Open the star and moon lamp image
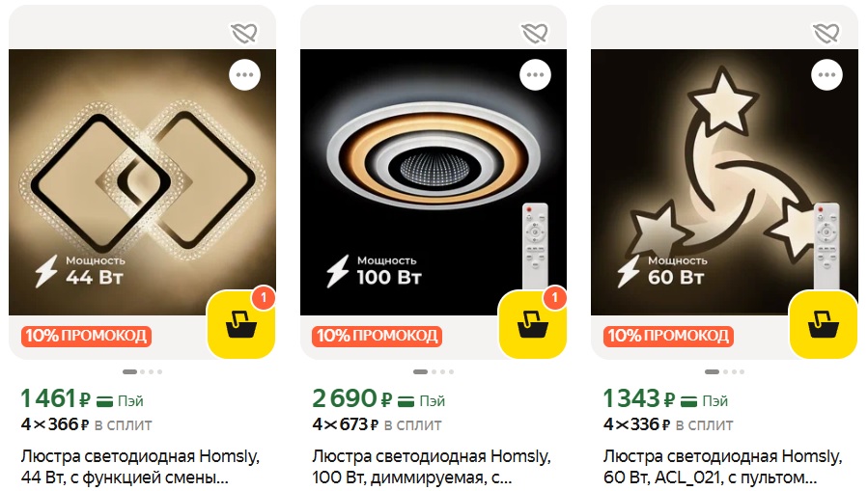Viewport: 868px width, 491px height. click(x=725, y=182)
